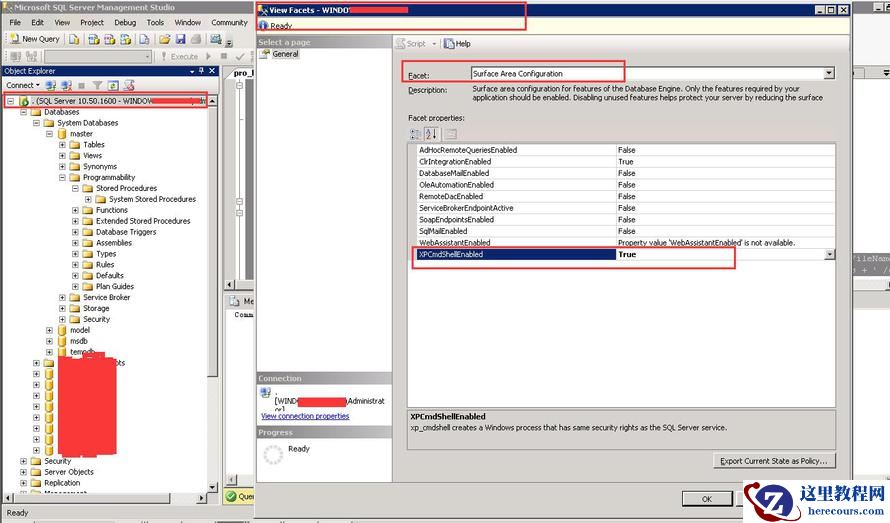Expand the Extended Stored Procedures node
The width and height of the screenshot is (890, 523).
[x=75, y=221]
